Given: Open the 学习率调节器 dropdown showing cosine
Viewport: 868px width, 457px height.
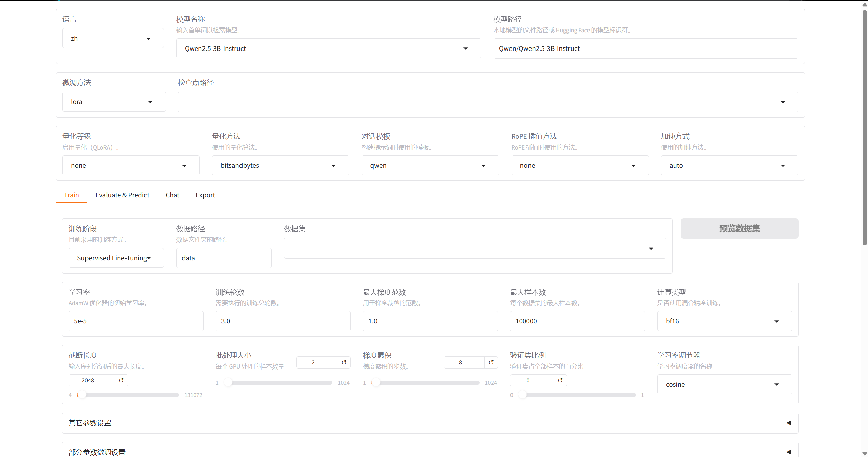Looking at the screenshot, I should [725, 384].
